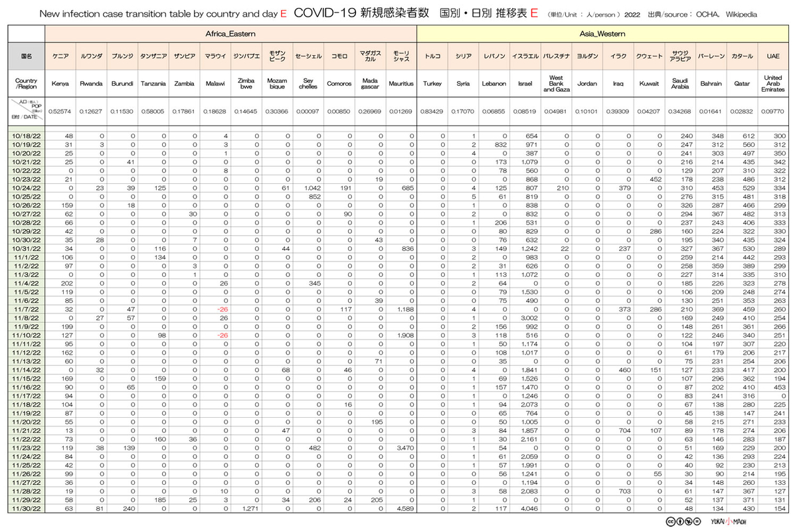
Task: Click the Kuwait column header
Action: pyautogui.click(x=649, y=84)
